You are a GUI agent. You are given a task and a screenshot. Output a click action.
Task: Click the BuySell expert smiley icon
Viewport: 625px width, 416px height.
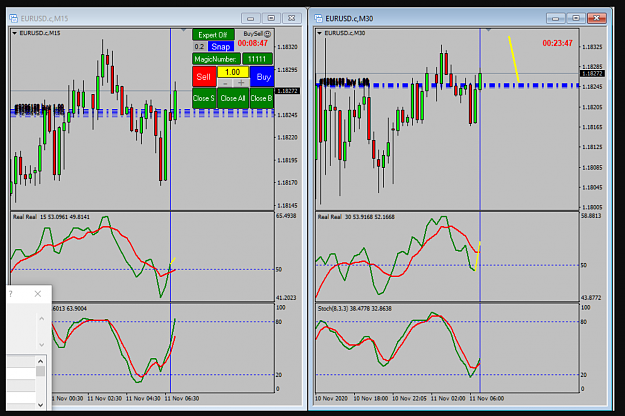(x=267, y=34)
